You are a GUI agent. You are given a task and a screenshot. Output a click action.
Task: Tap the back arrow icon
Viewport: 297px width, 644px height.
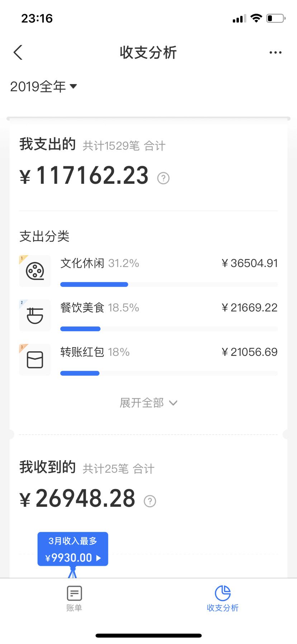18,52
